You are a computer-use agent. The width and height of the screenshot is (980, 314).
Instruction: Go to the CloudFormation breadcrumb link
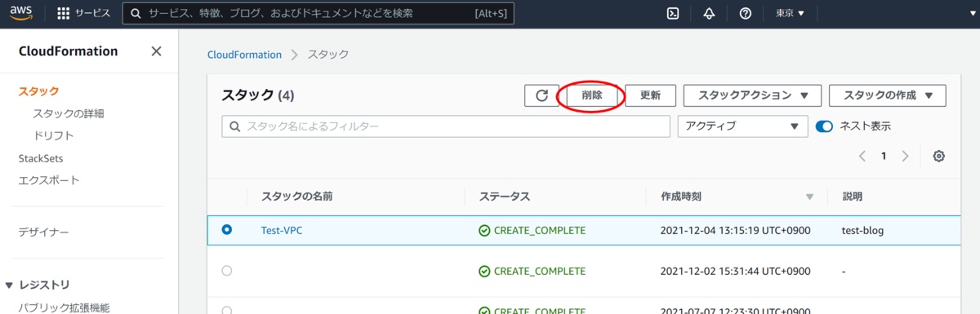pos(244,55)
